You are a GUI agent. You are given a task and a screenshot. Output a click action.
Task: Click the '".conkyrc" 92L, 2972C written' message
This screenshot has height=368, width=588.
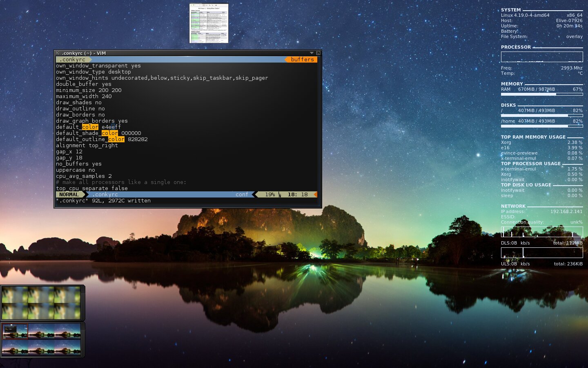[x=103, y=201]
